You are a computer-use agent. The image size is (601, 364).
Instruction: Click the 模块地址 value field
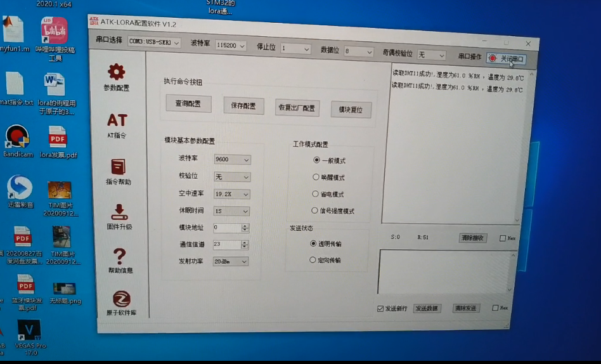coord(228,228)
